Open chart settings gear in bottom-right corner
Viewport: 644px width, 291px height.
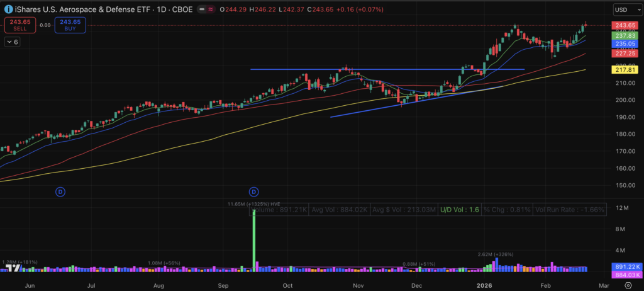coord(627,285)
